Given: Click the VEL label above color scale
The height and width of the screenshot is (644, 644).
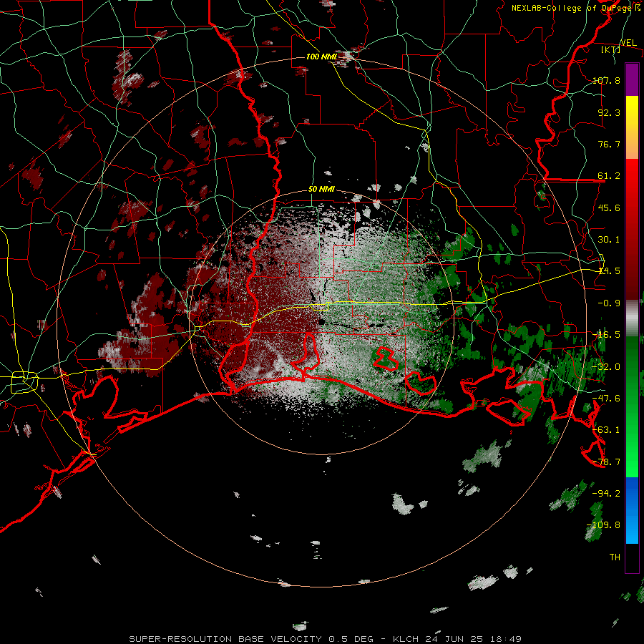Looking at the screenshot, I should click(x=628, y=43).
